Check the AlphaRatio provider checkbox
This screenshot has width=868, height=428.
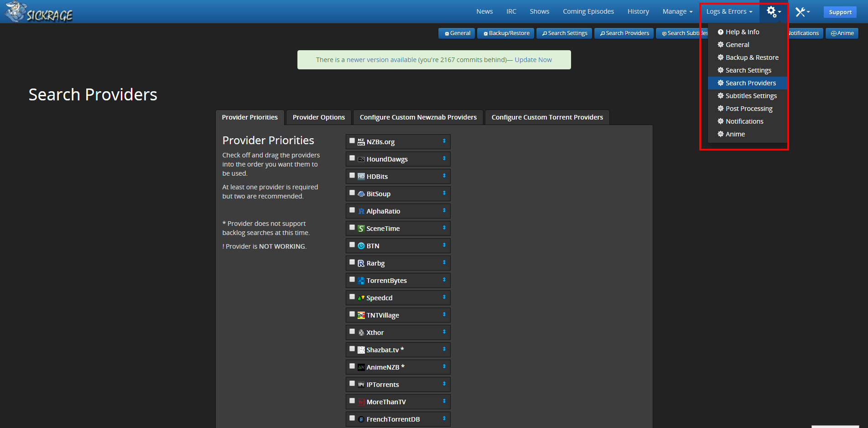(x=352, y=210)
